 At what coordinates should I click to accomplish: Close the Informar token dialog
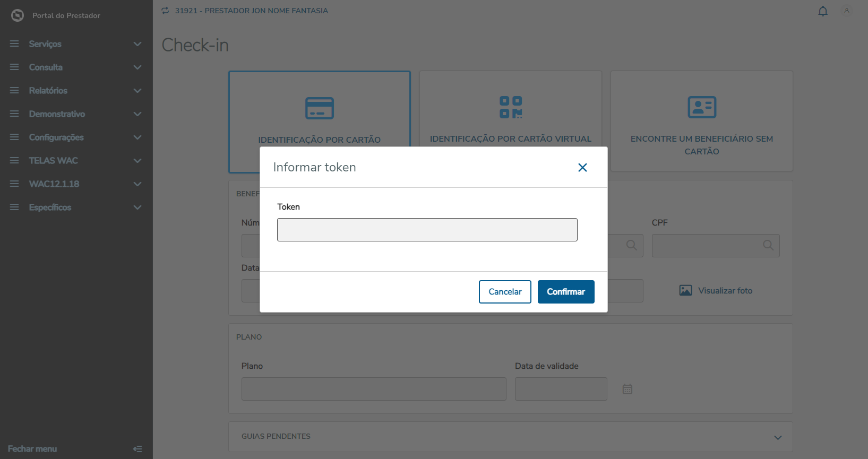tap(582, 168)
